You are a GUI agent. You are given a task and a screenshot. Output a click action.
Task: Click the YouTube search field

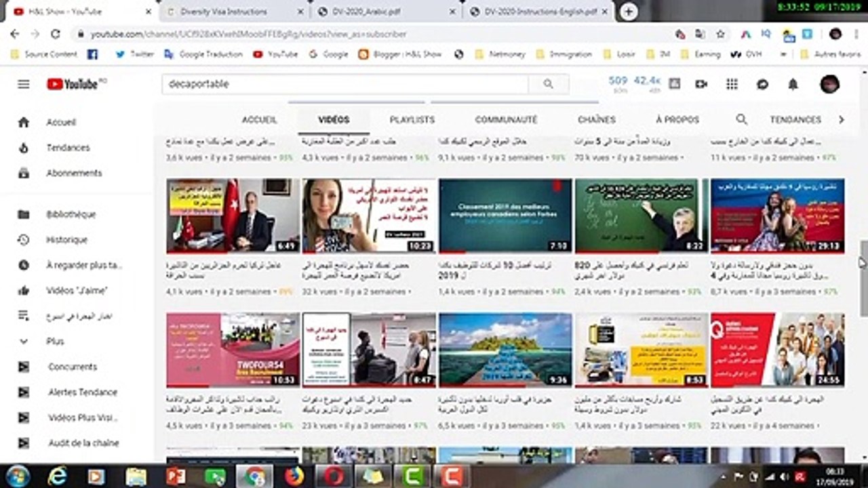point(344,84)
